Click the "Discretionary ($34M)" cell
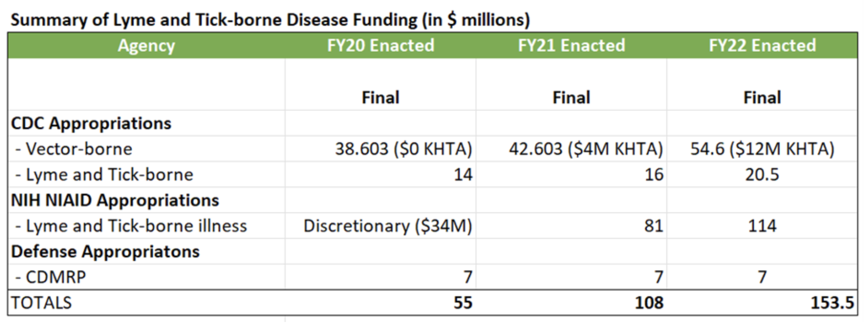The height and width of the screenshot is (325, 868). click(x=388, y=226)
